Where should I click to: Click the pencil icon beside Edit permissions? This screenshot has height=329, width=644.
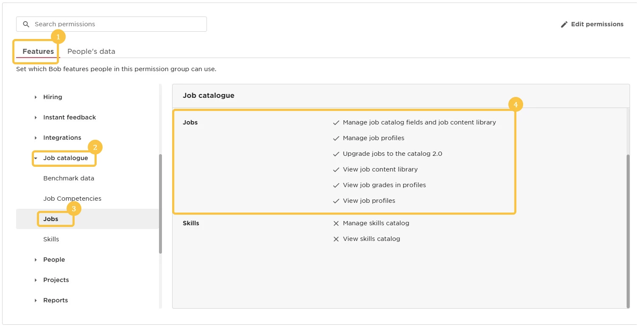click(564, 24)
